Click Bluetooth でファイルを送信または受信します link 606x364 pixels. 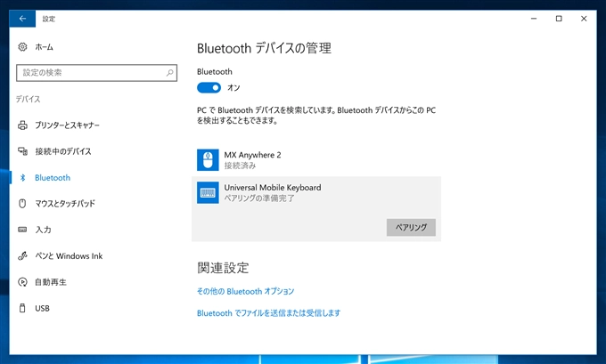[268, 312]
